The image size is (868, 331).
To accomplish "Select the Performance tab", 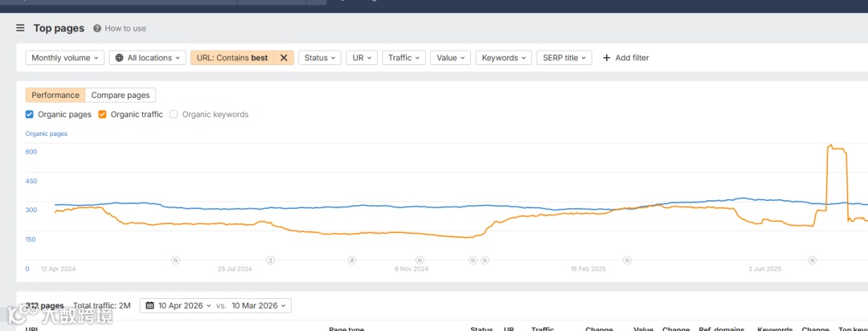I will [x=55, y=96].
